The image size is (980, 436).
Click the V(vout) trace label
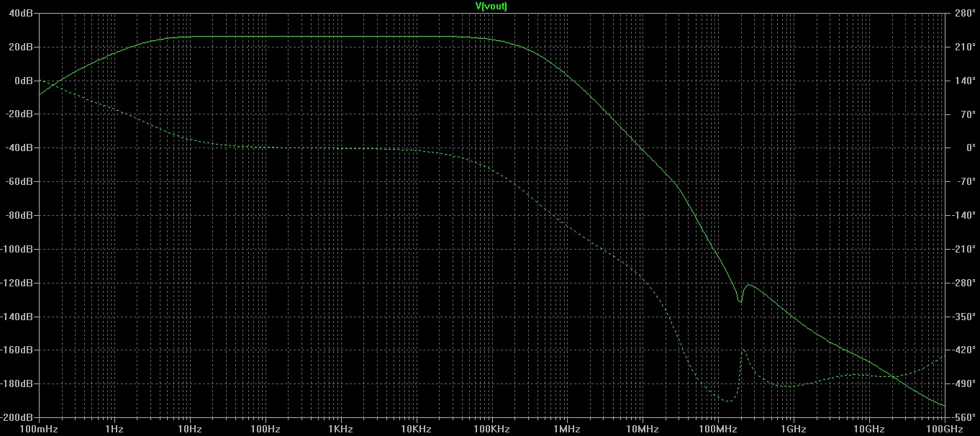pos(492,6)
